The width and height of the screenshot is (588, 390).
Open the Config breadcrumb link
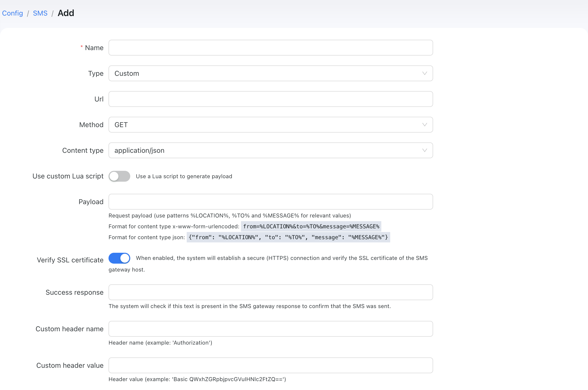[12, 13]
